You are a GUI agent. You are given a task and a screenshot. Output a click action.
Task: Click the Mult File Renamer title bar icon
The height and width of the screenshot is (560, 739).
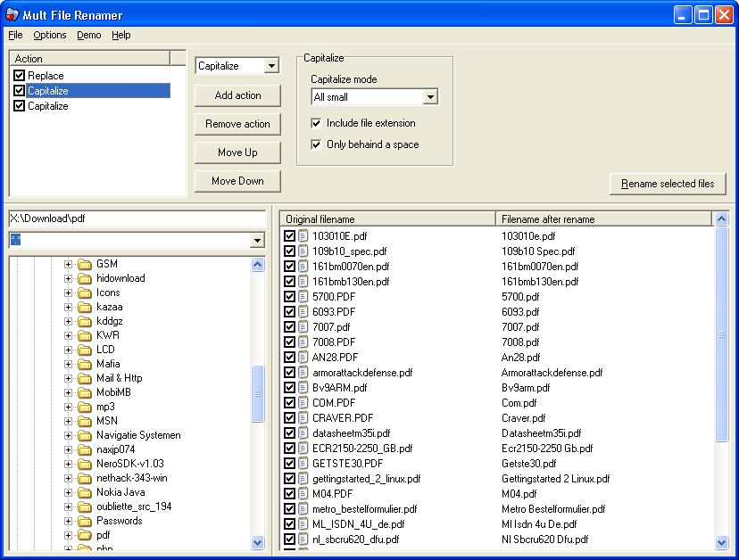(x=12, y=13)
